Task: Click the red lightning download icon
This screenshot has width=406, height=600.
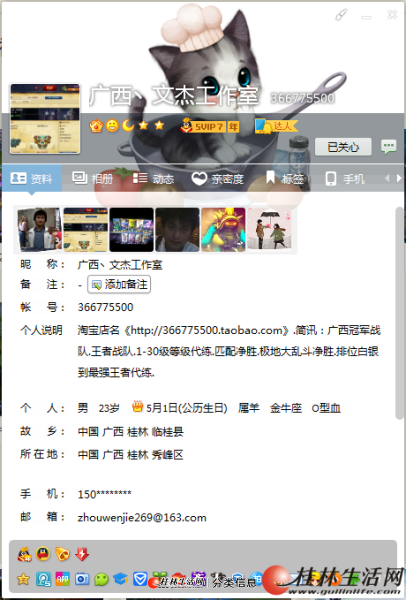Action: click(82, 554)
